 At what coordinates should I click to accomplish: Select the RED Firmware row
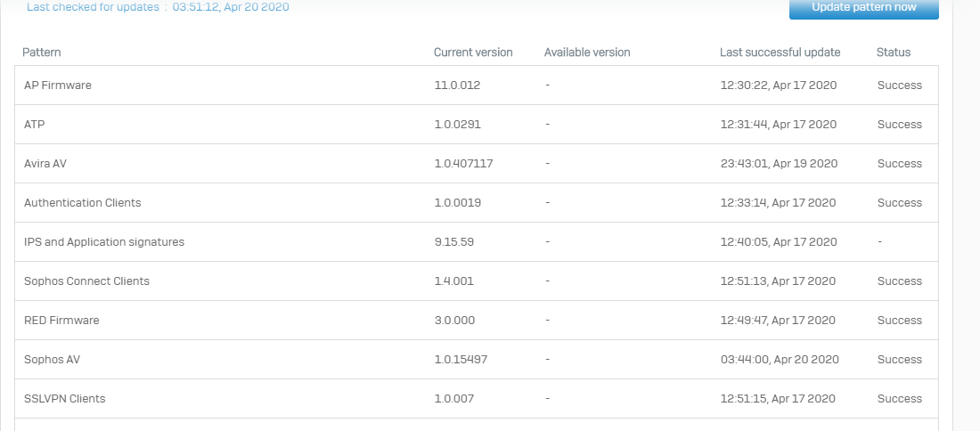477,321
